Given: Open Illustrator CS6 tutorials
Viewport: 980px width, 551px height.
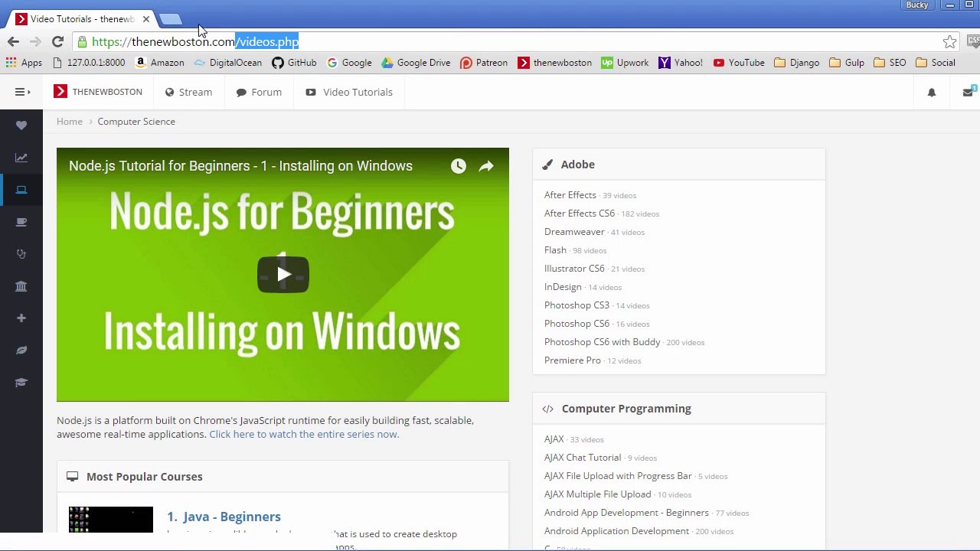Looking at the screenshot, I should 574,269.
